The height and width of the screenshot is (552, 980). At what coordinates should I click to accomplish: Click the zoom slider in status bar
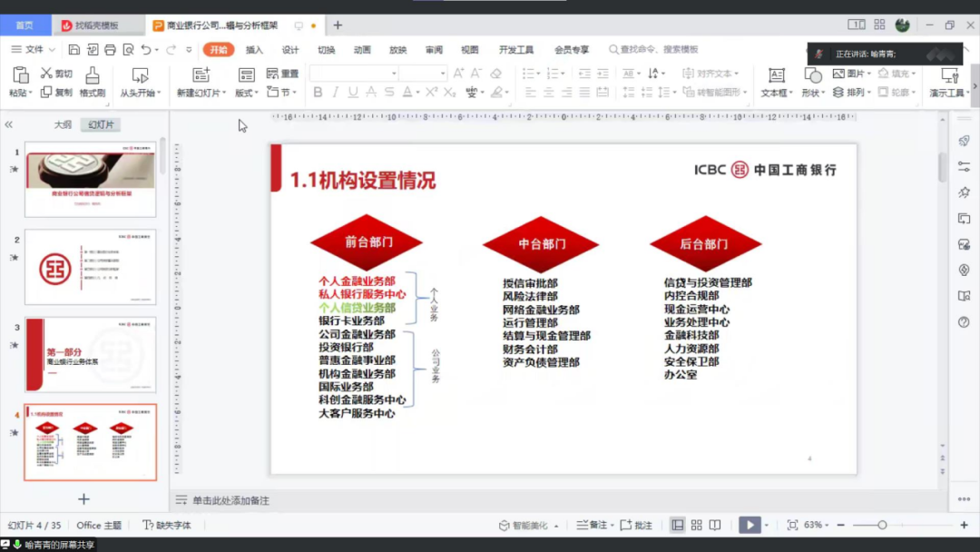881,525
